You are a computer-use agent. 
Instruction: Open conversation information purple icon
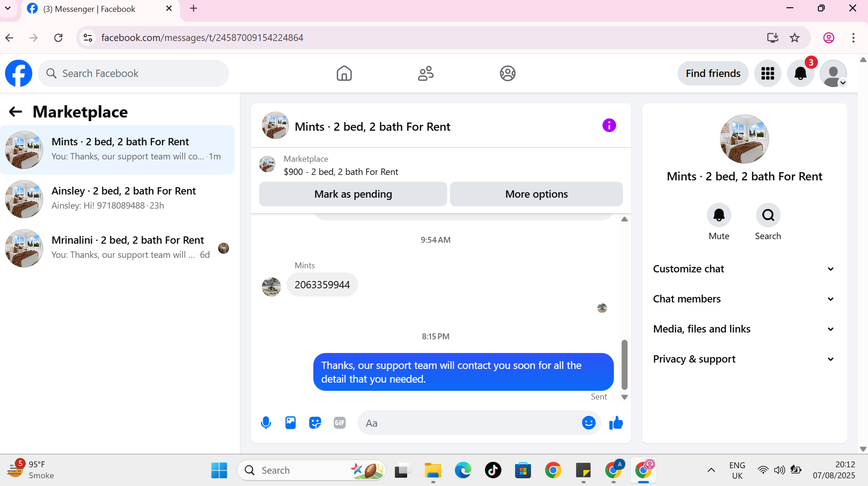tap(609, 125)
